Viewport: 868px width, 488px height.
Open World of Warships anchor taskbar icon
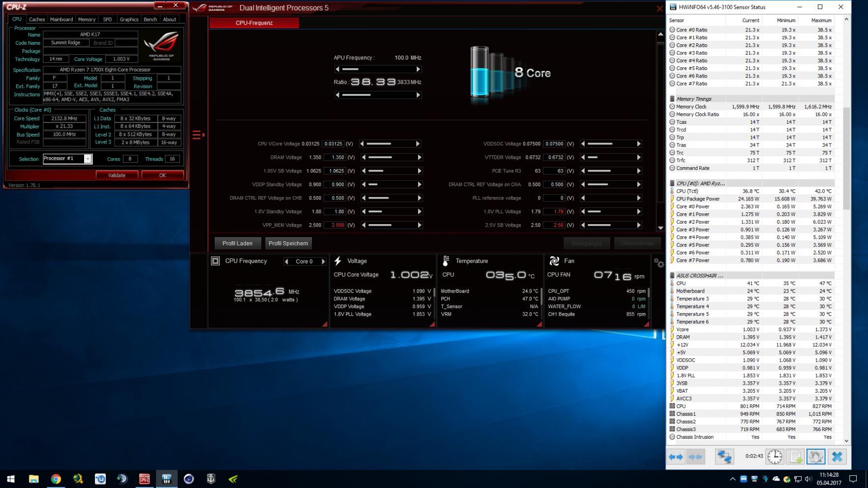pyautogui.click(x=211, y=479)
